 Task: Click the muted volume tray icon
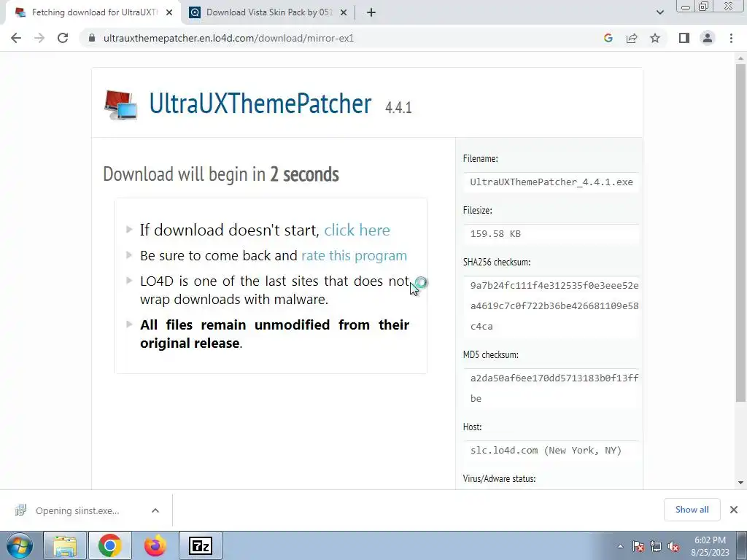(673, 546)
